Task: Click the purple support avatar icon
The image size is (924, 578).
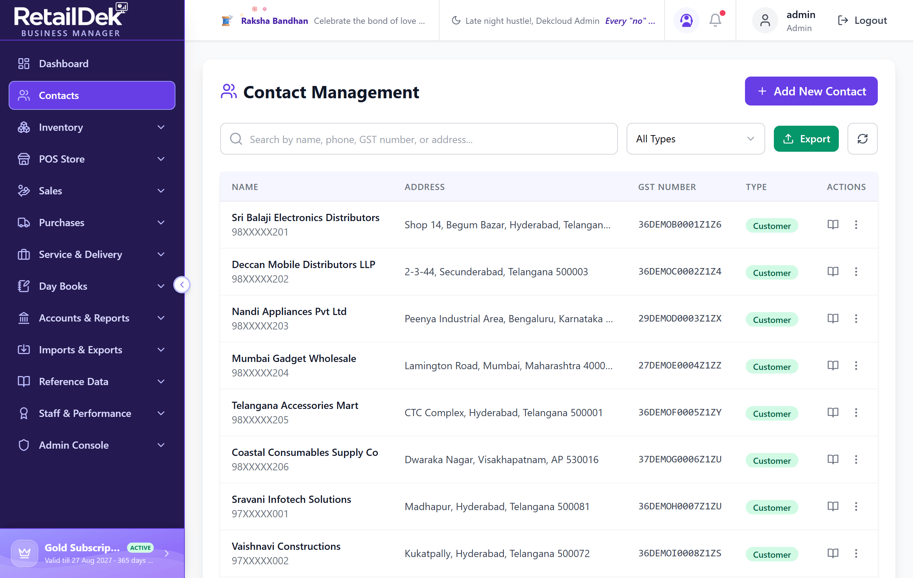Action: tap(686, 20)
